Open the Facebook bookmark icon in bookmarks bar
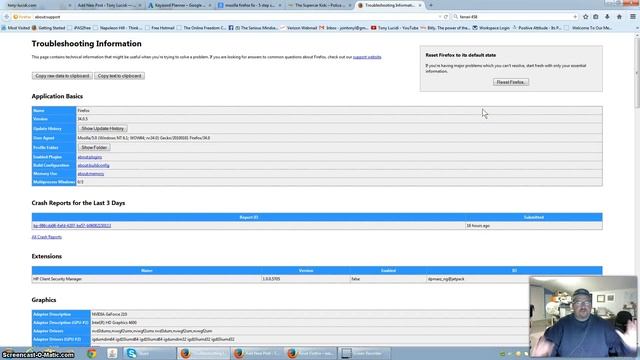The height and width of the screenshot is (360, 640). [231, 28]
